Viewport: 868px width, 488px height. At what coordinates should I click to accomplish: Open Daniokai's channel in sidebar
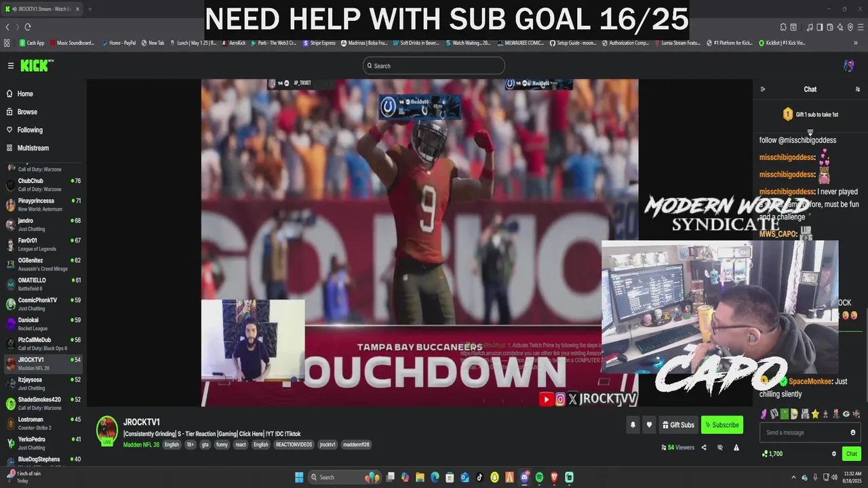pyautogui.click(x=43, y=324)
